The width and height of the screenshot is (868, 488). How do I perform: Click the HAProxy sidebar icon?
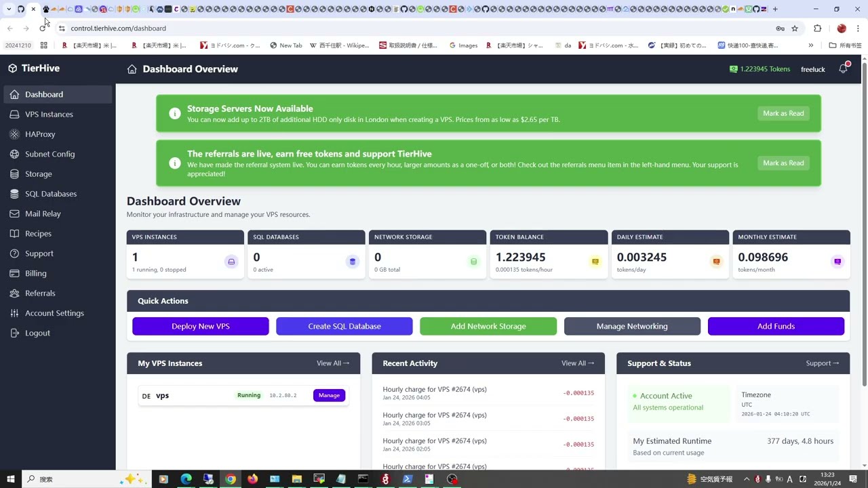pos(14,134)
